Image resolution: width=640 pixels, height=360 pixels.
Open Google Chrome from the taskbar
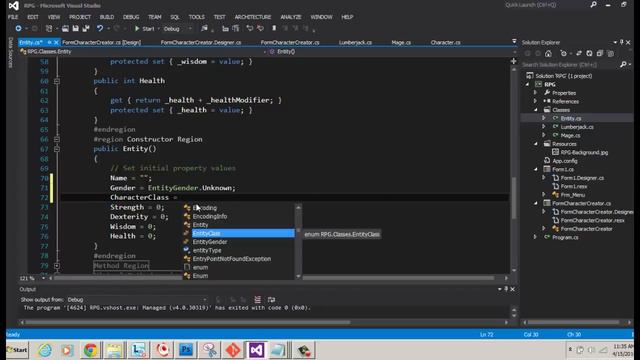pyautogui.click(x=91, y=350)
